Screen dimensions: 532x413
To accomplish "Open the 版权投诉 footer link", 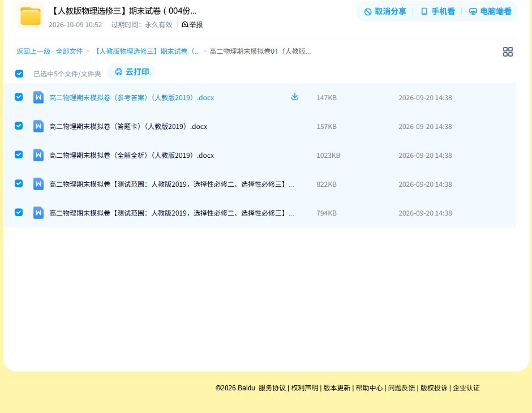I will coord(434,388).
